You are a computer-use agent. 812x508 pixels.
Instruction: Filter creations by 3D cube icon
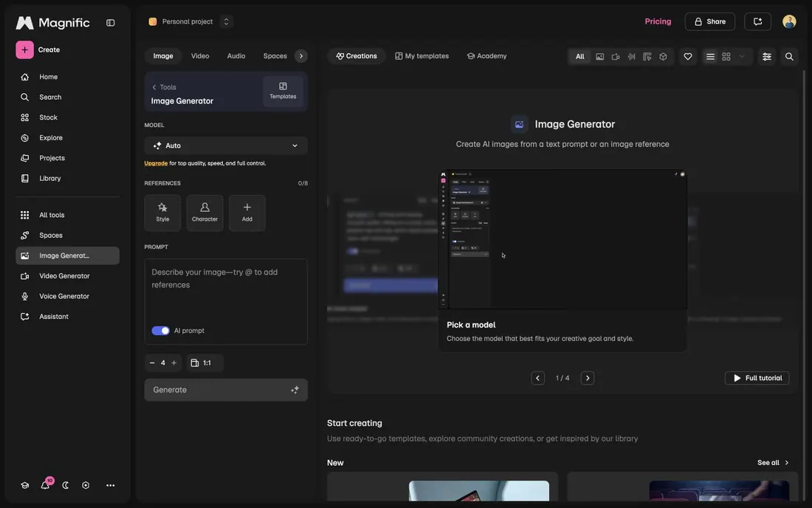[x=663, y=56]
